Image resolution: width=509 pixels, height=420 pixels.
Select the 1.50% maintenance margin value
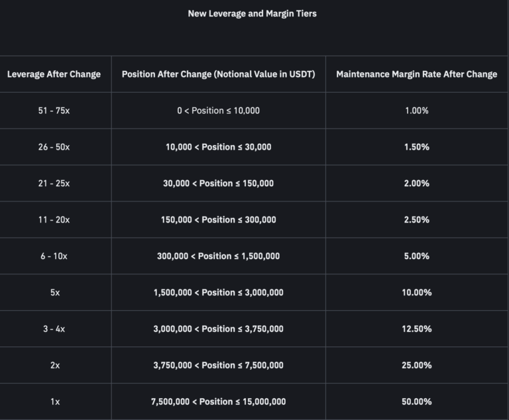click(416, 147)
